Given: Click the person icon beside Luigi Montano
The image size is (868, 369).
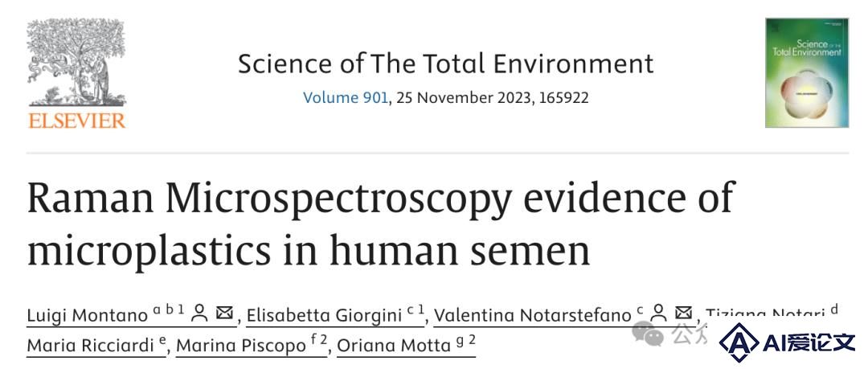Looking at the screenshot, I should [x=199, y=313].
